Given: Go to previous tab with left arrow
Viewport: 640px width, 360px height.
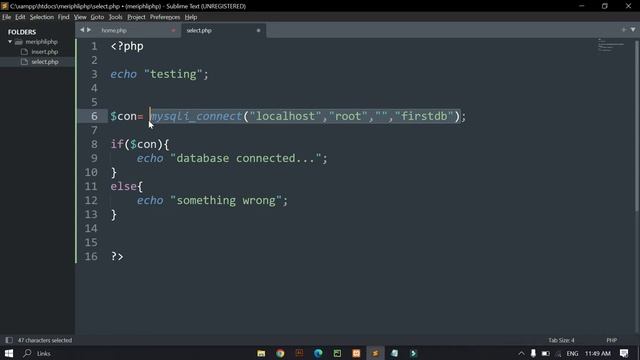Looking at the screenshot, I should 82,30.
